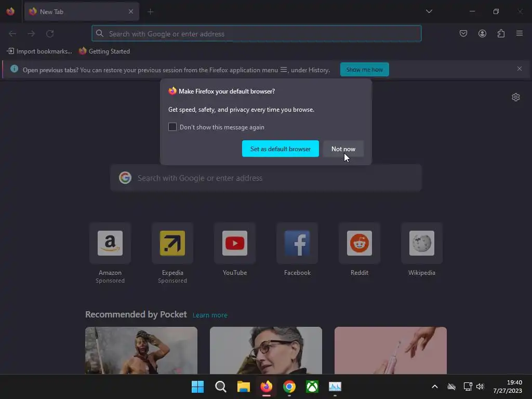This screenshot has height=399, width=532.
Task: Go forward with the forward arrow
Action: 31,34
